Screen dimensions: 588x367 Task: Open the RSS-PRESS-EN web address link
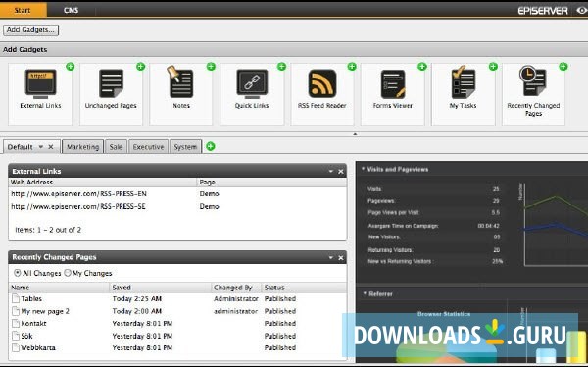78,194
